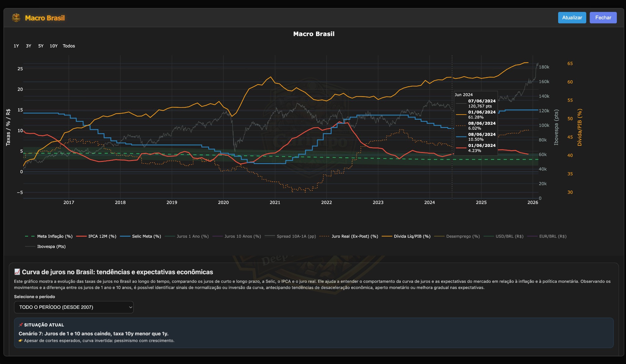Hide the Ibovespa (Pts) legend series

(51, 247)
